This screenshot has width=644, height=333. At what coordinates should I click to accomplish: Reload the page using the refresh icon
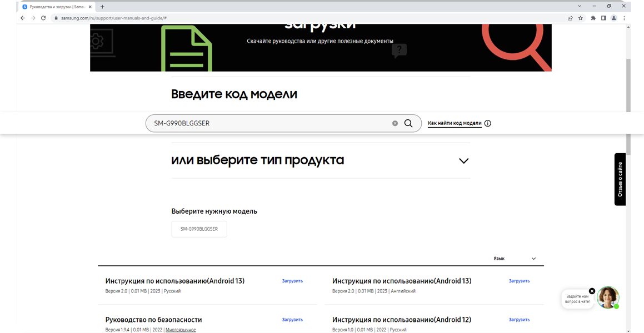43,18
